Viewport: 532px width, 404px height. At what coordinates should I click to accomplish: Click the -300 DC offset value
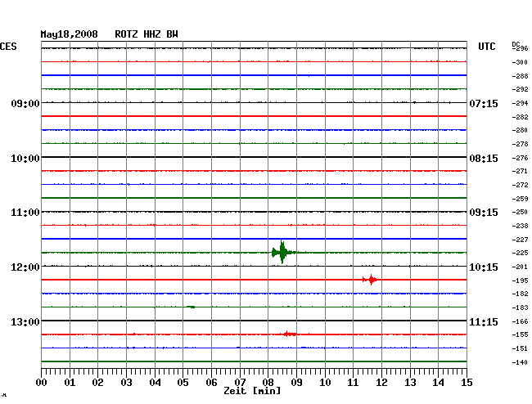click(520, 62)
